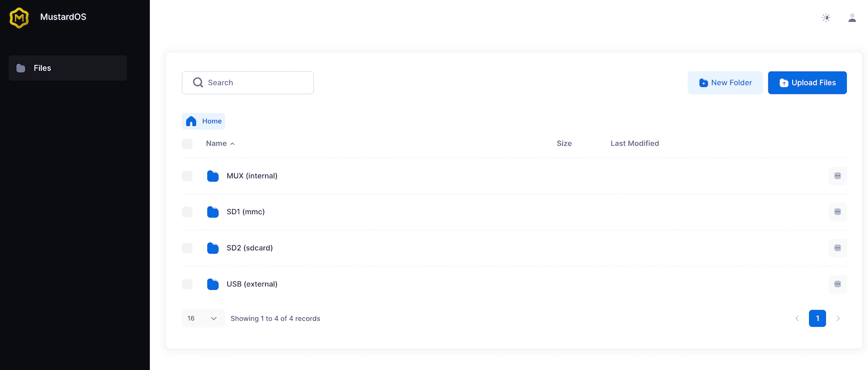868x370 pixels.
Task: Click the SD2 (sdcard) folder icon
Action: point(213,248)
